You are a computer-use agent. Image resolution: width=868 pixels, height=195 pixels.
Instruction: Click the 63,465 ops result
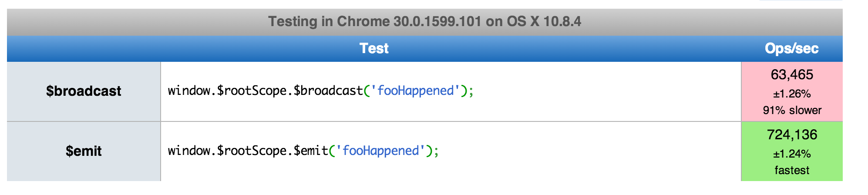click(x=792, y=75)
